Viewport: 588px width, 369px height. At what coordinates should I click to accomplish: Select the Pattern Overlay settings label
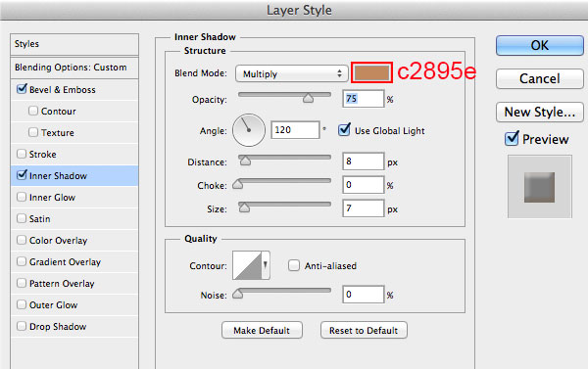click(62, 284)
